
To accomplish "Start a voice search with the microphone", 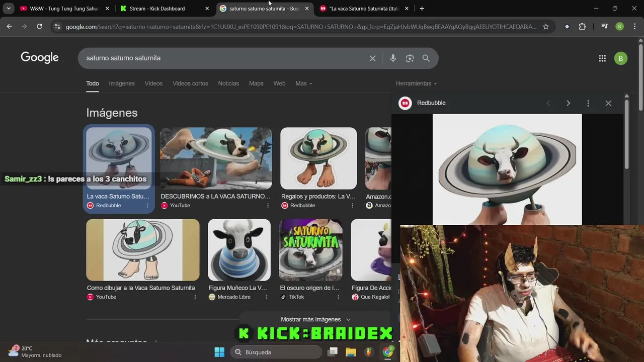I will (x=393, y=58).
